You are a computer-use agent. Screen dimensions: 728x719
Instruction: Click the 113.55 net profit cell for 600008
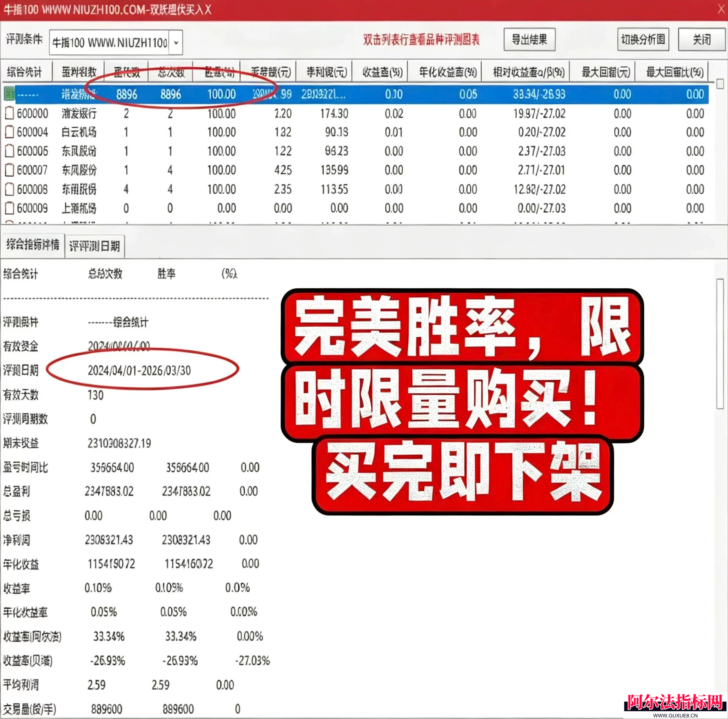point(334,189)
